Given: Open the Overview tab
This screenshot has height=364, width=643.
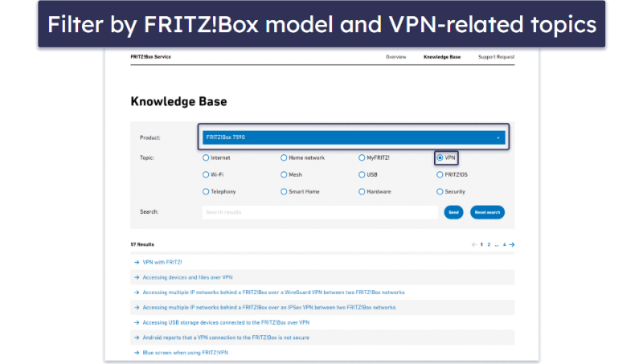Looking at the screenshot, I should (x=395, y=57).
